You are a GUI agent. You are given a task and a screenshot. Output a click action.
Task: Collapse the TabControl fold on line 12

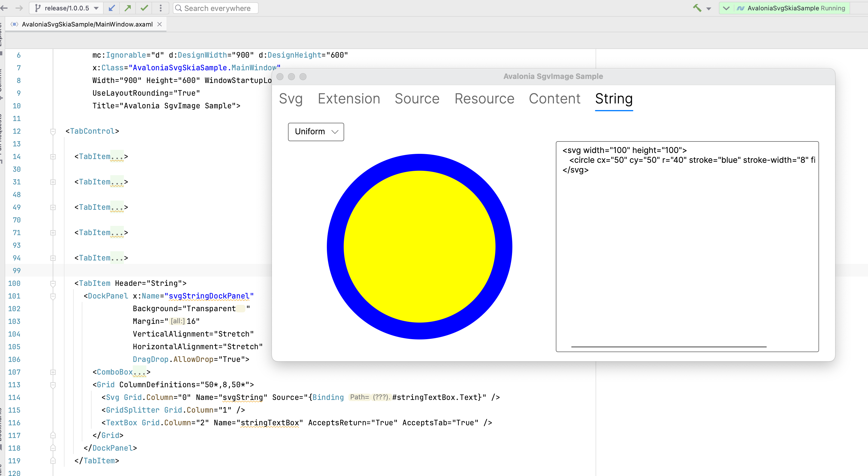[53, 131]
